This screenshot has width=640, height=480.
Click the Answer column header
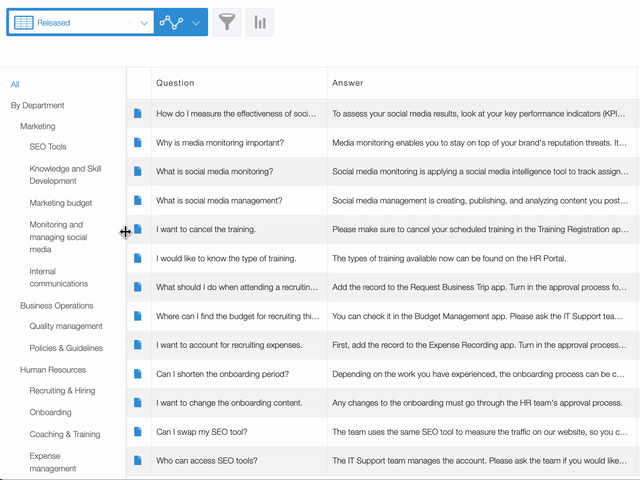(x=348, y=83)
